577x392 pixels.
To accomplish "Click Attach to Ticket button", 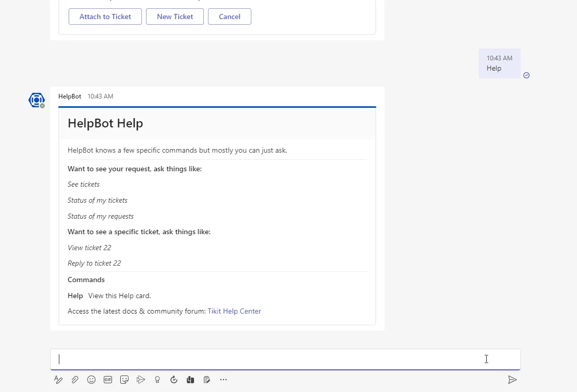I will [x=105, y=17].
